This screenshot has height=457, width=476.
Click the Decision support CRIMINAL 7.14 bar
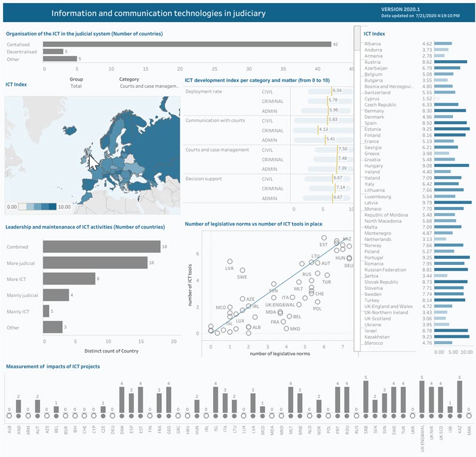(323, 188)
